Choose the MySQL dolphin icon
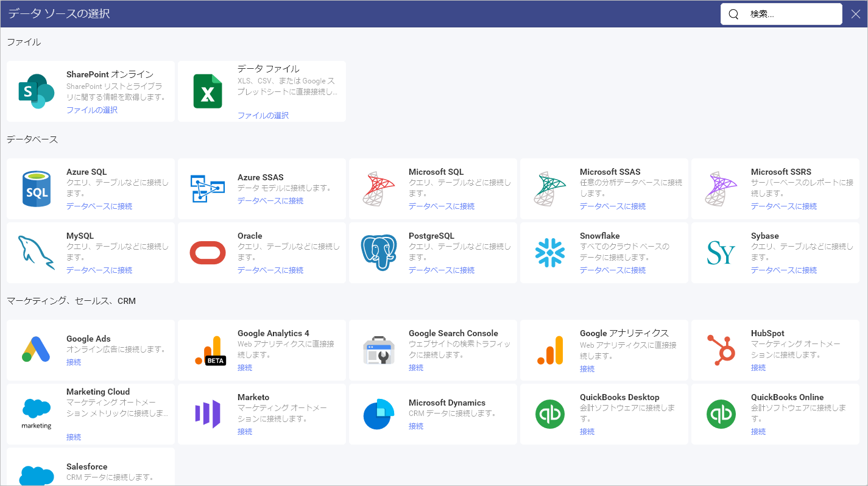 click(37, 253)
